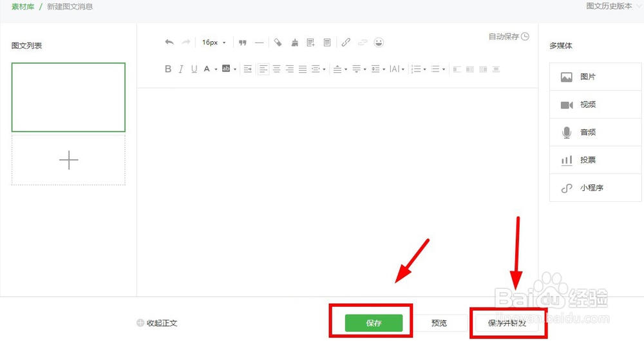Remove the hyperlink with the unlink icon
644x341 pixels.
tap(362, 43)
